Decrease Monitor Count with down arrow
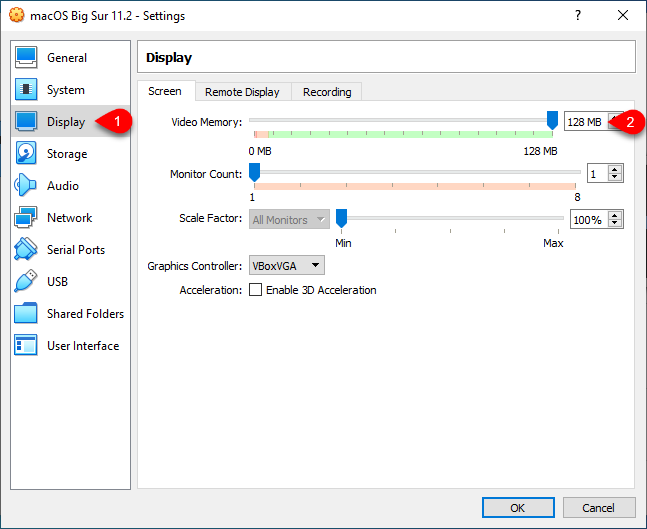 click(615, 177)
